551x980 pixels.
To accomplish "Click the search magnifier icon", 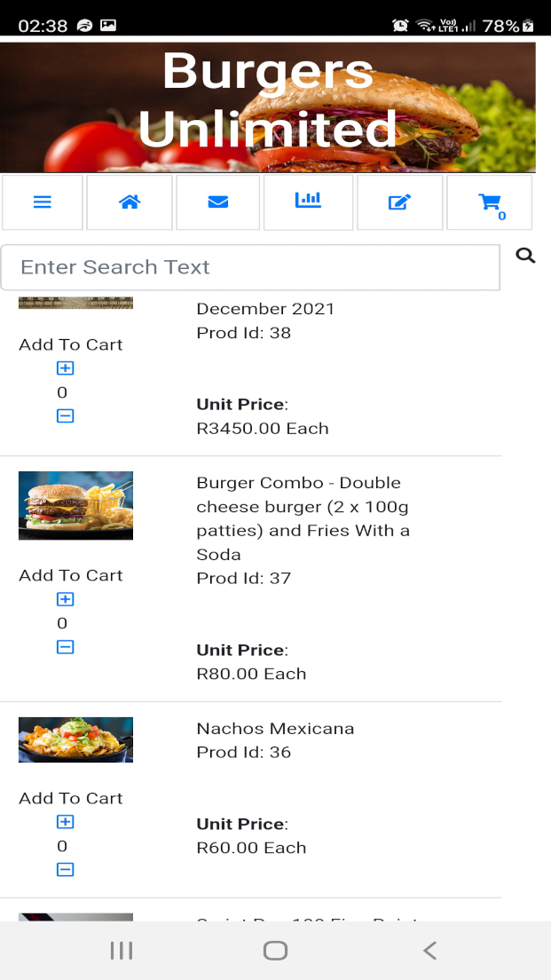I will pyautogui.click(x=525, y=257).
